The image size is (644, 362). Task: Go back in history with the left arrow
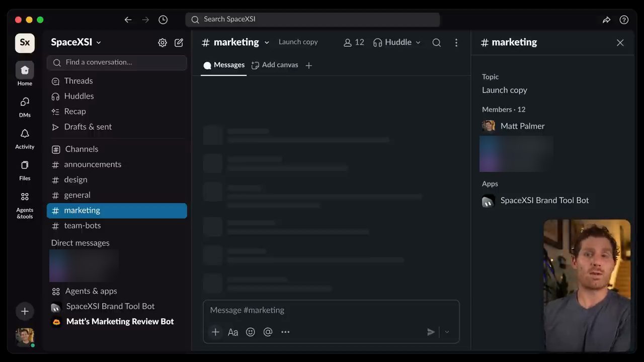click(x=128, y=20)
